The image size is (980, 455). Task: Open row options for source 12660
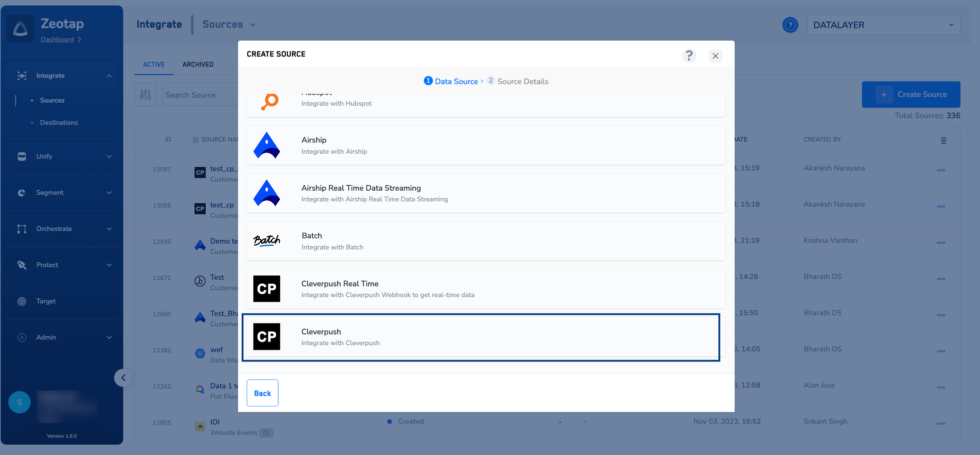(x=941, y=315)
